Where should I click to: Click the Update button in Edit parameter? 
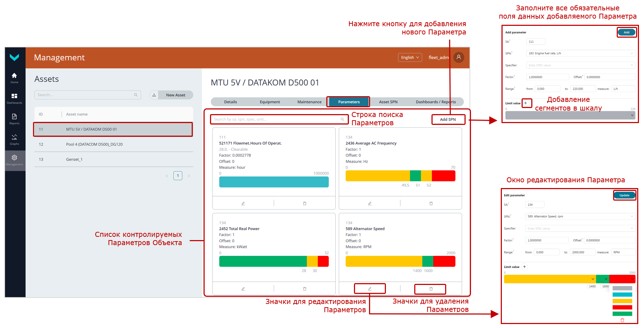(624, 195)
